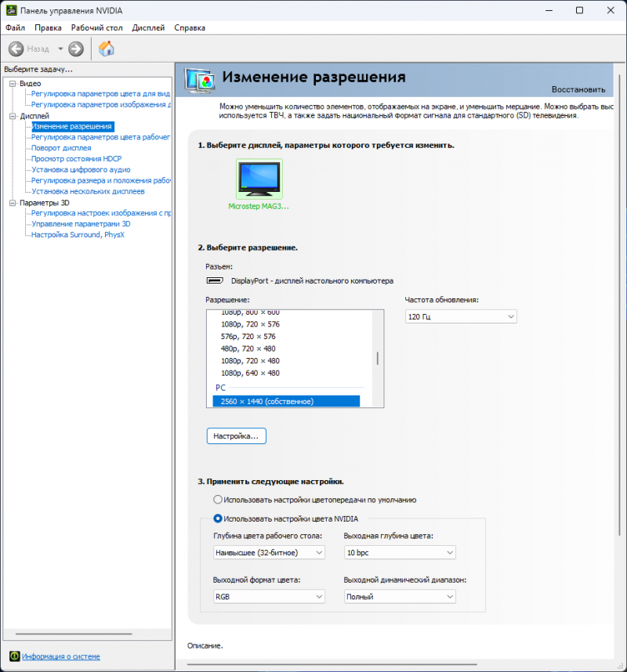Click the DisplayPort connector icon
627x672 pixels.
[x=215, y=280]
